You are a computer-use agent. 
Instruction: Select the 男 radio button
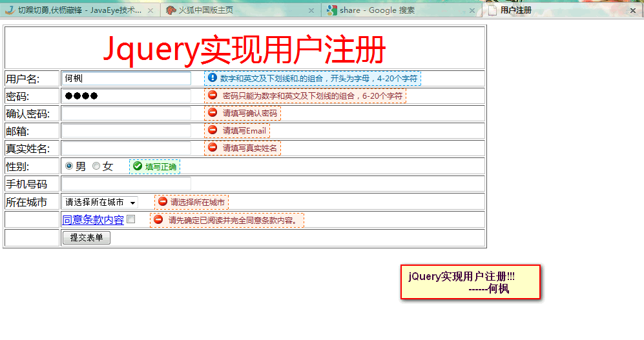pyautogui.click(x=69, y=166)
